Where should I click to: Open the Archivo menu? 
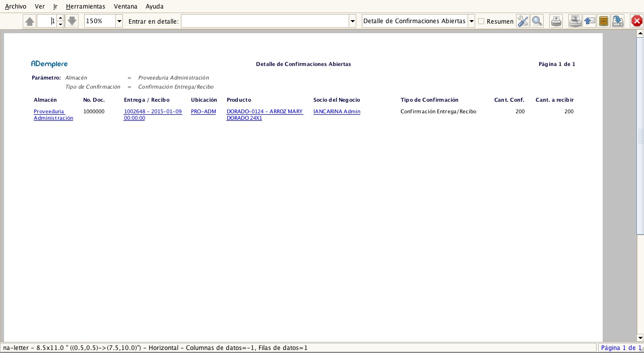tap(16, 7)
